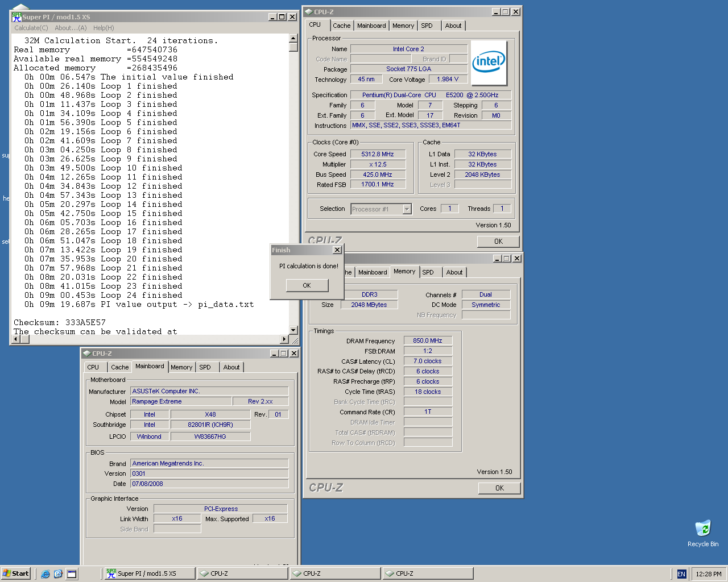This screenshot has height=582, width=728.
Task: Click the Super PI title bar icon
Action: click(x=16, y=16)
